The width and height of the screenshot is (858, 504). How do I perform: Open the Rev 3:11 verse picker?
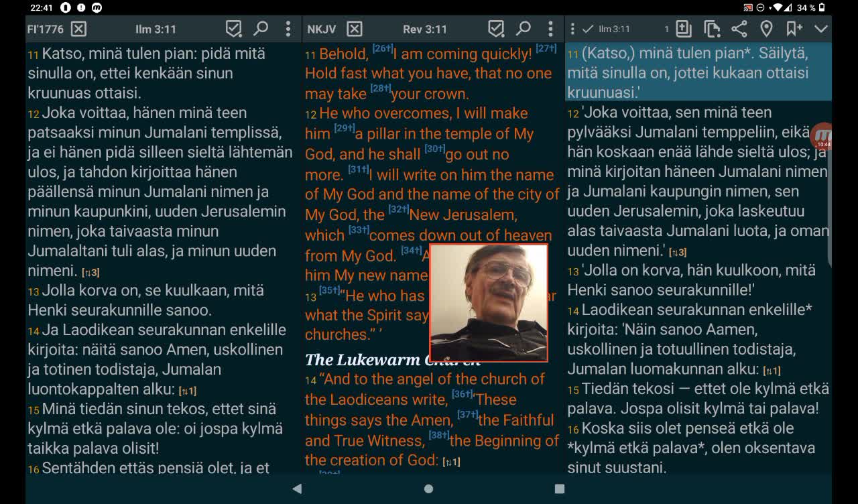coord(425,29)
